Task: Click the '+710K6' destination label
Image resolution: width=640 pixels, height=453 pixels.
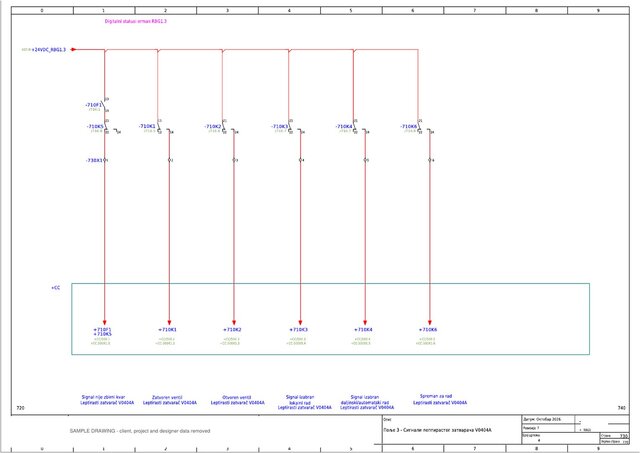Action: 428,330
